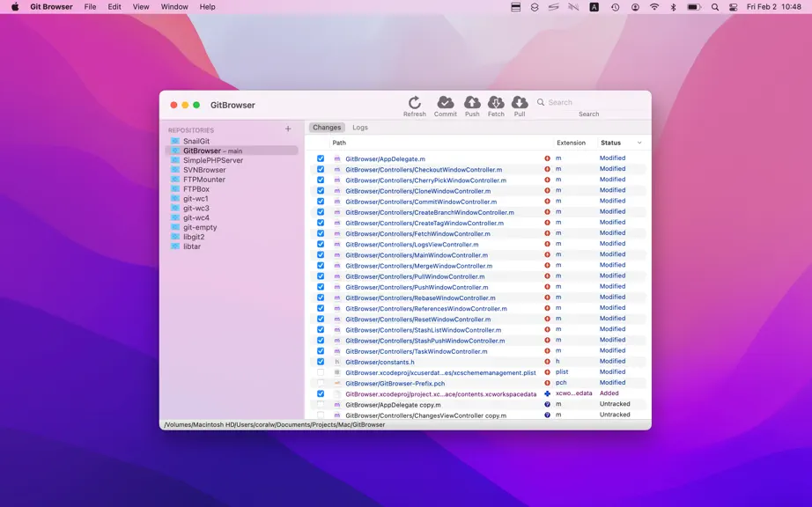
Task: Click the menu bar date and time
Action: pyautogui.click(x=773, y=7)
